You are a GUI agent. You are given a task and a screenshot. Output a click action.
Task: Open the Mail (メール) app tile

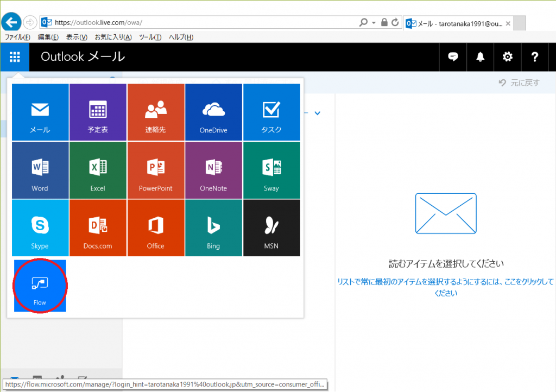click(40, 112)
